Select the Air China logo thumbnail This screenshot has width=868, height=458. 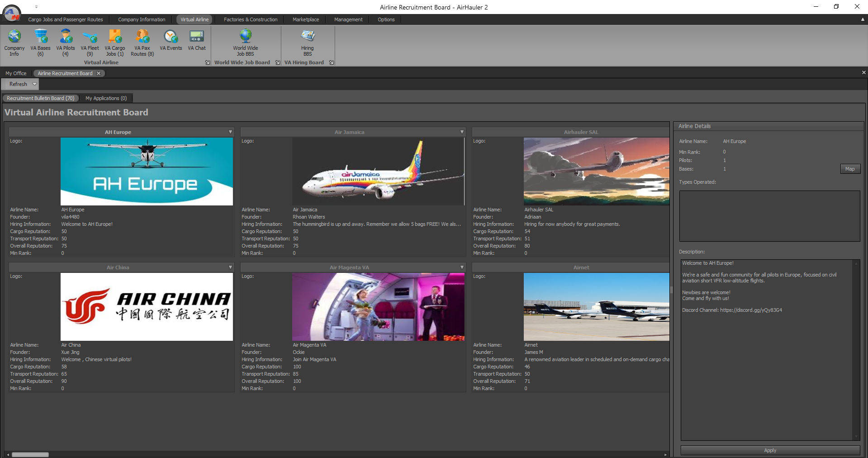147,307
